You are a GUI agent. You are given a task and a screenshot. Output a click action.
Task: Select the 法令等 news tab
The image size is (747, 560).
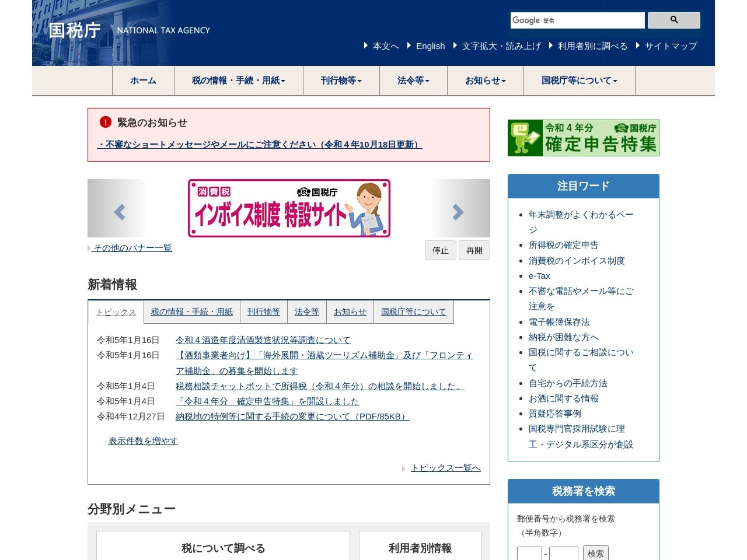307,312
